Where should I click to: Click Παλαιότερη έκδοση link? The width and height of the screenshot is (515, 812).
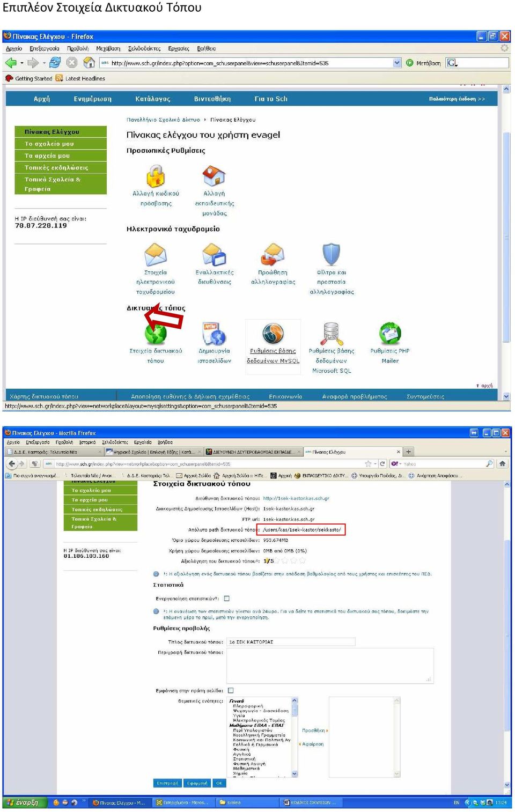pyautogui.click(x=457, y=99)
